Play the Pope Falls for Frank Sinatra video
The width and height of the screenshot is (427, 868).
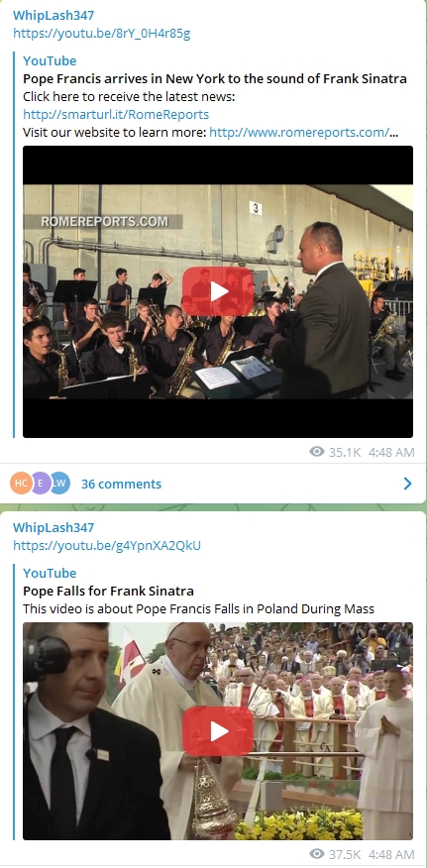tap(218, 731)
